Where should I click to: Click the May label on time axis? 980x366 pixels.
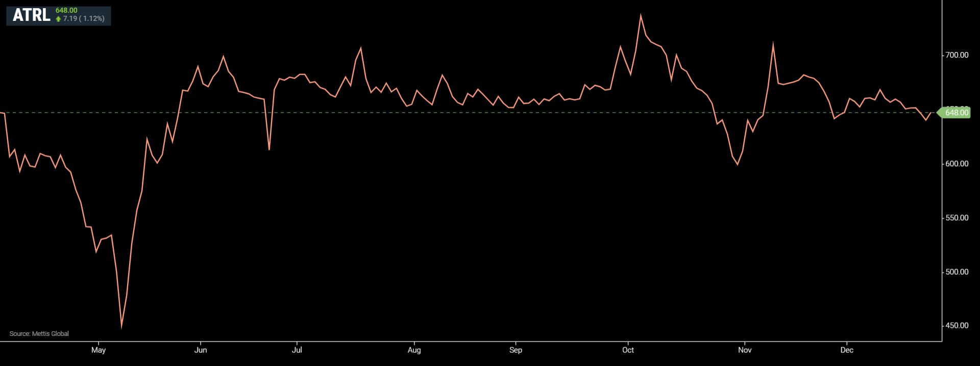point(99,350)
